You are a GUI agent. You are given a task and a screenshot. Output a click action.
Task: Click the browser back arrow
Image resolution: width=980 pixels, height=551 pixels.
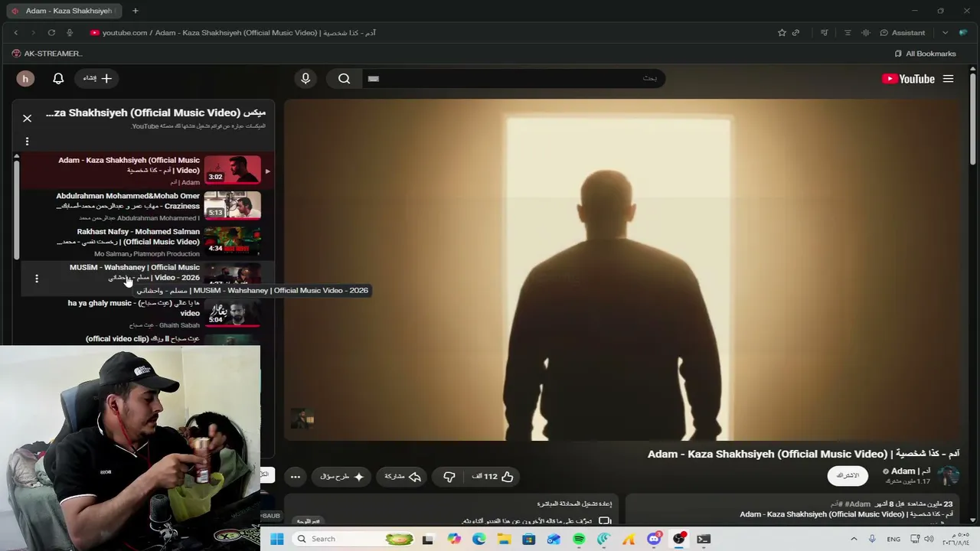(x=16, y=32)
